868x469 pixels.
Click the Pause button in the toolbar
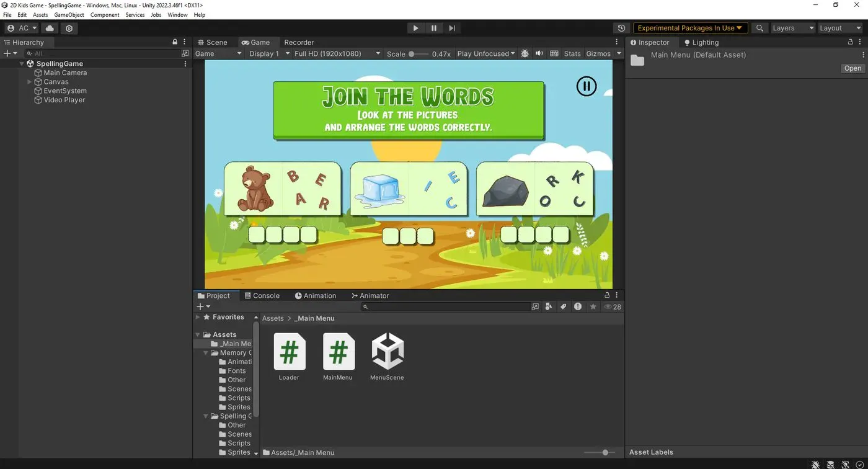point(434,28)
